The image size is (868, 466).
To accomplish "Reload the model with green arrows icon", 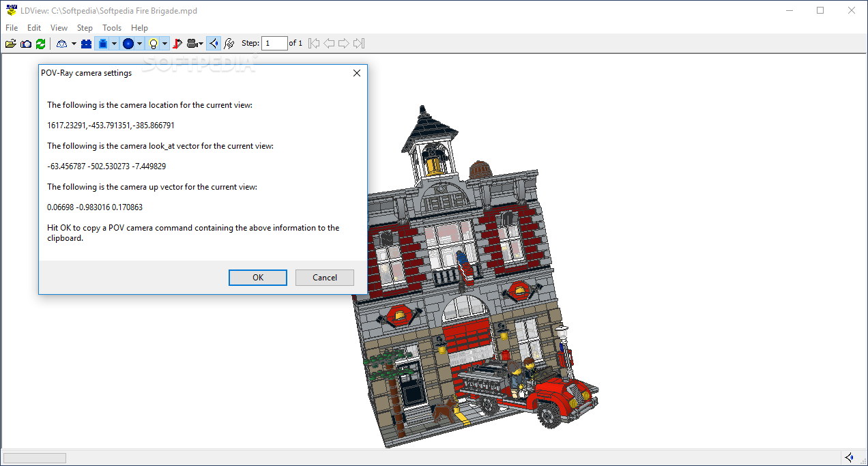I will pos(41,44).
